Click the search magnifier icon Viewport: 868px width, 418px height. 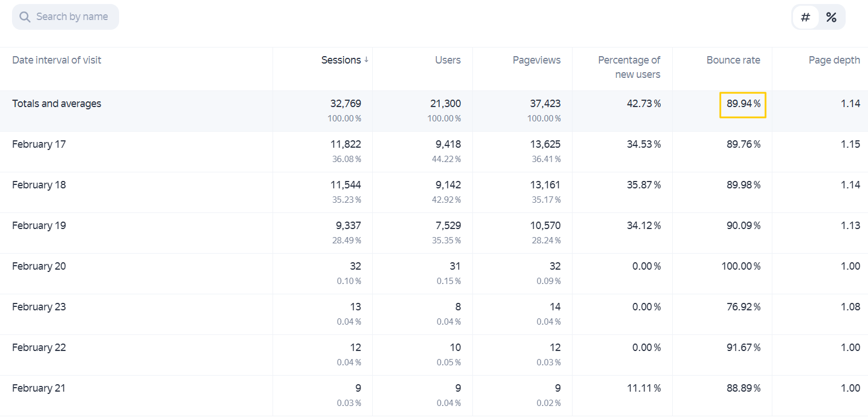point(25,17)
